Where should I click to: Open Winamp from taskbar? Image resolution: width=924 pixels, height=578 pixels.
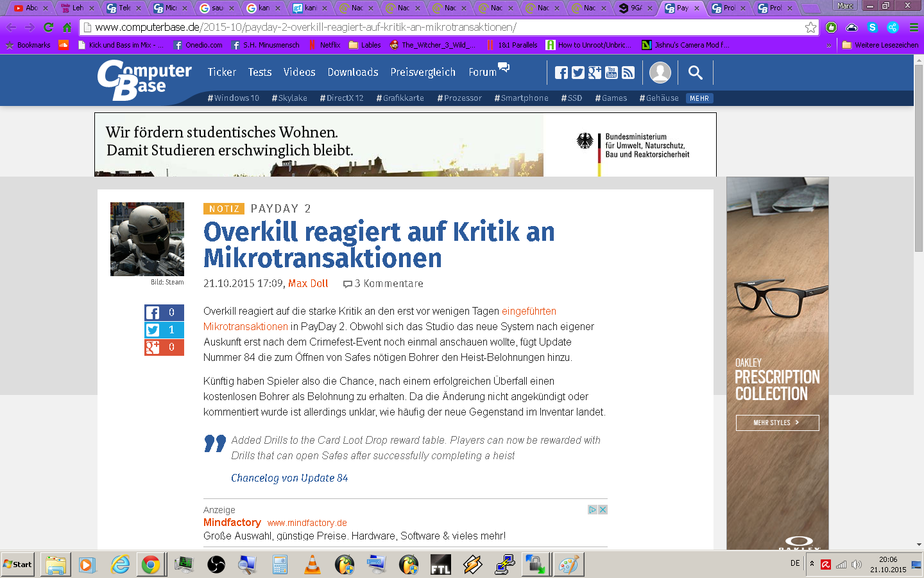(x=473, y=565)
